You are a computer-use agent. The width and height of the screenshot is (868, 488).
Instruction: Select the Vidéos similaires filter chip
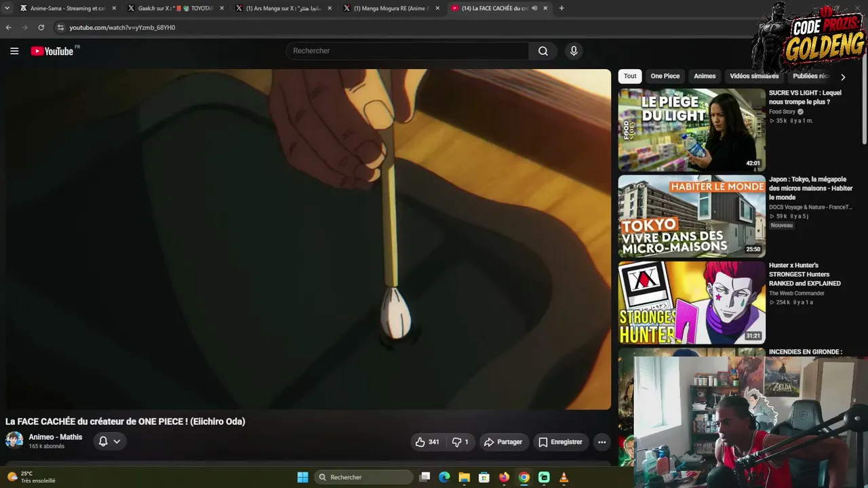(754, 77)
